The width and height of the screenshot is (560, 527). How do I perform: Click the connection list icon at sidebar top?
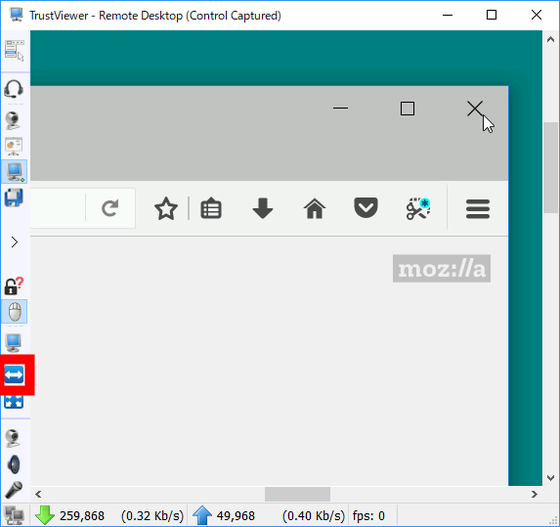coord(14,50)
